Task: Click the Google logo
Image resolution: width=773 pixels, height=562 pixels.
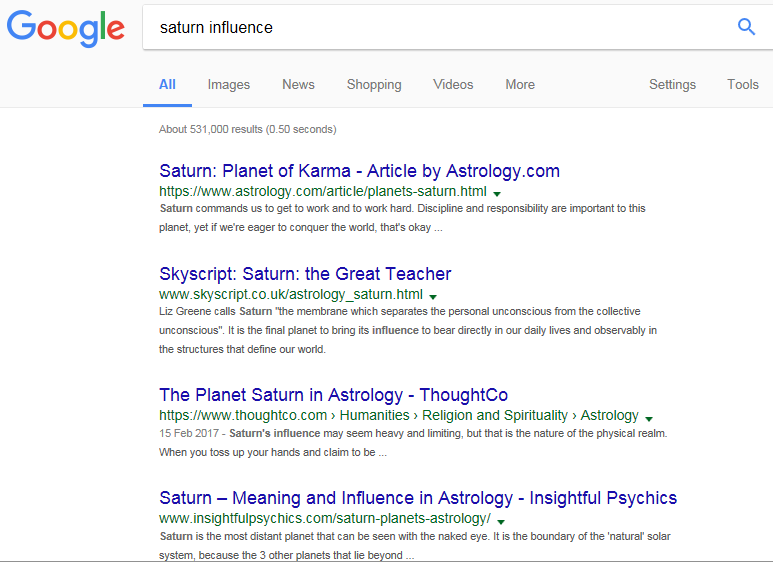Action: coord(66,29)
